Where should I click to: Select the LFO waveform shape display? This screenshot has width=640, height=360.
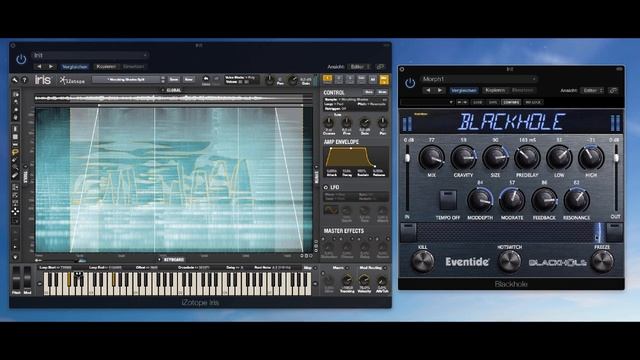click(x=331, y=211)
